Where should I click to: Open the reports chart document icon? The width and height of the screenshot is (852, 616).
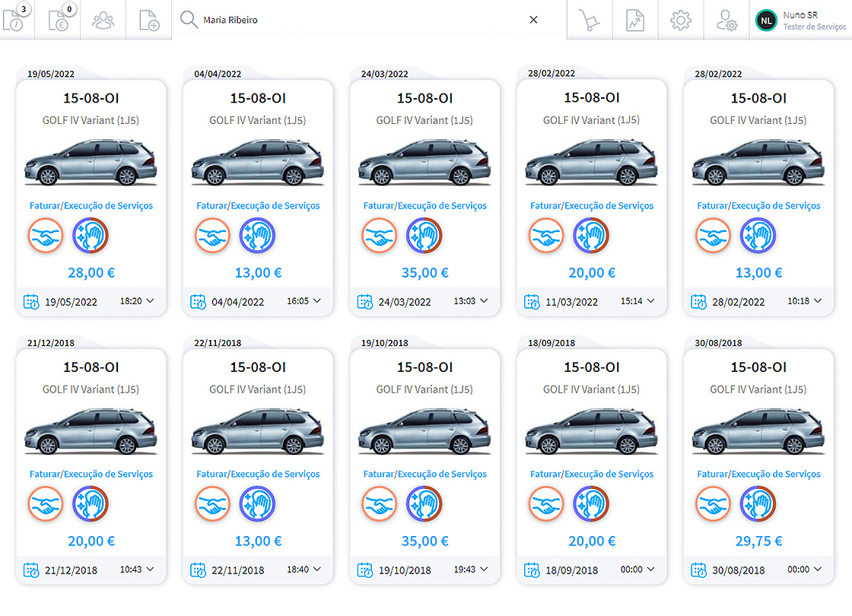[634, 21]
